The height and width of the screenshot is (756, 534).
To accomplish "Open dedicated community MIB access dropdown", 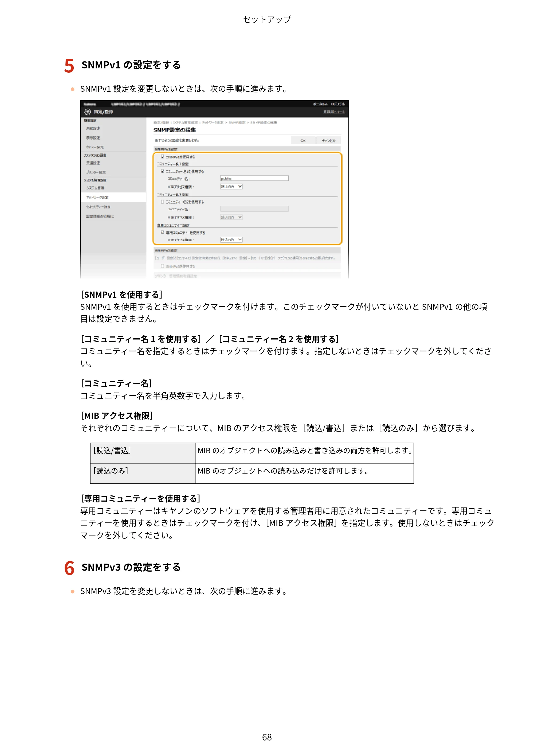I will click(x=231, y=240).
